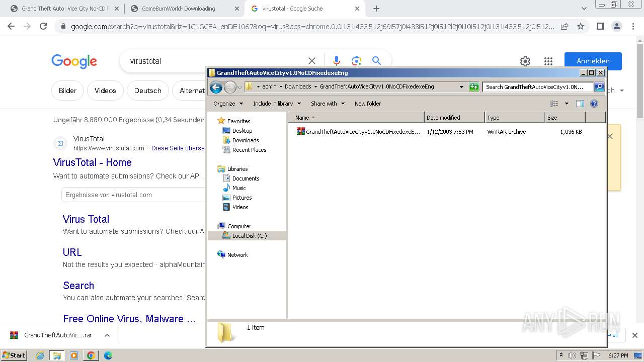Sort by the Size column header

565,118
